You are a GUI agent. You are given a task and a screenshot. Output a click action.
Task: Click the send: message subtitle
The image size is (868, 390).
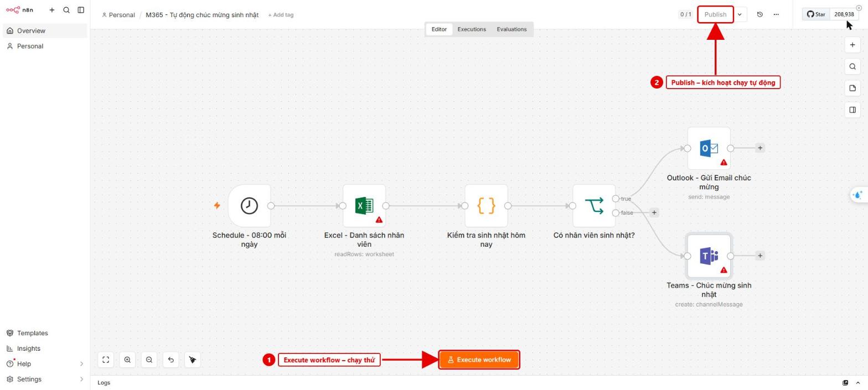(x=709, y=197)
